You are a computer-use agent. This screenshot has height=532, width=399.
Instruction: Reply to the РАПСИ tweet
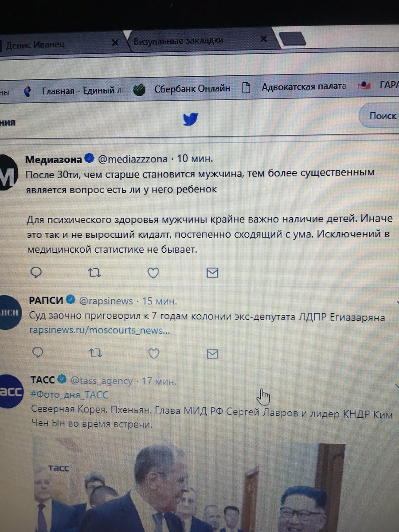(x=38, y=352)
